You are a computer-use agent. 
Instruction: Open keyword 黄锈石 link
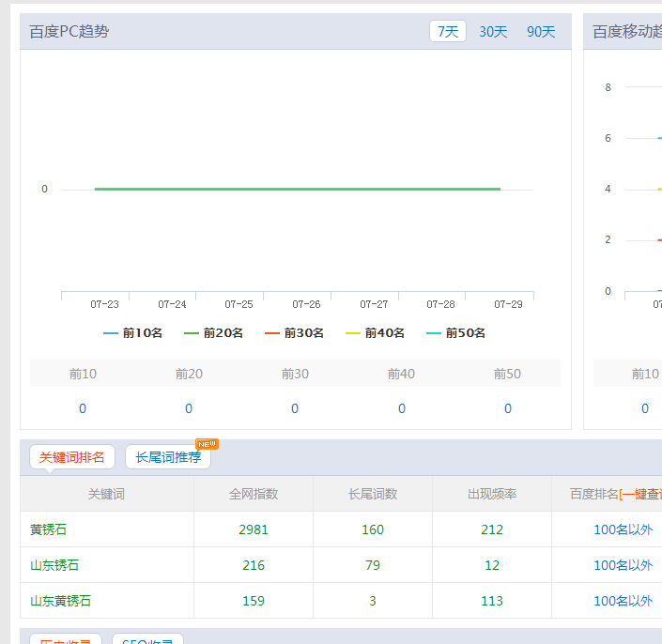click(48, 529)
